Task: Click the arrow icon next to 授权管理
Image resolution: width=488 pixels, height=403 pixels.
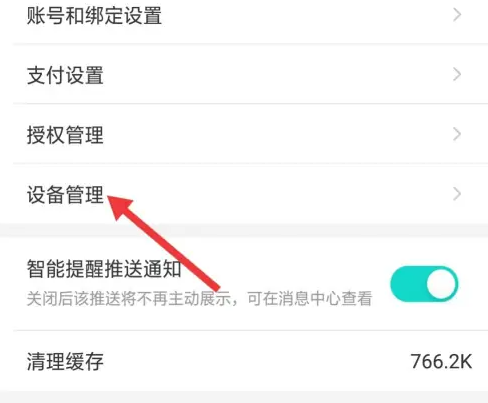Action: pyautogui.click(x=457, y=134)
